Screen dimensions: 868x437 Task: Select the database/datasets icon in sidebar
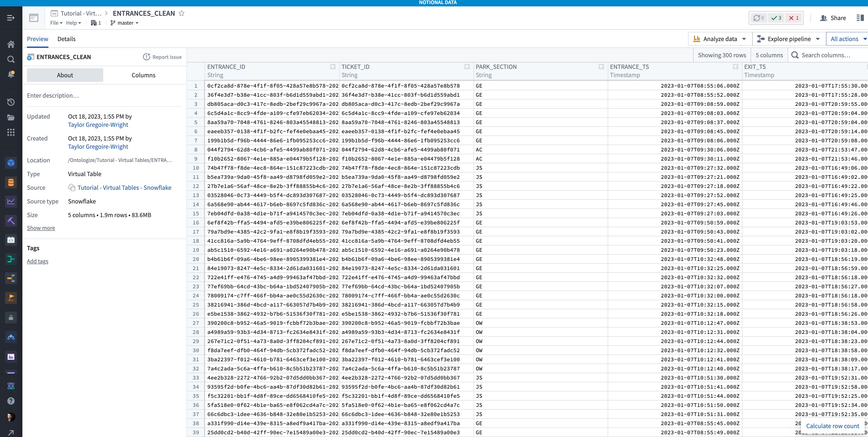tap(11, 182)
